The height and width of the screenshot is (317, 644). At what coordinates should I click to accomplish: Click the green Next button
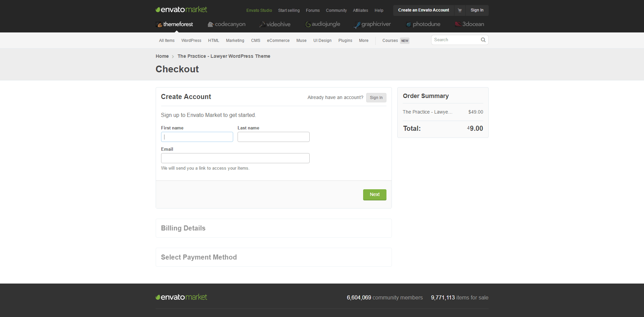(x=375, y=195)
